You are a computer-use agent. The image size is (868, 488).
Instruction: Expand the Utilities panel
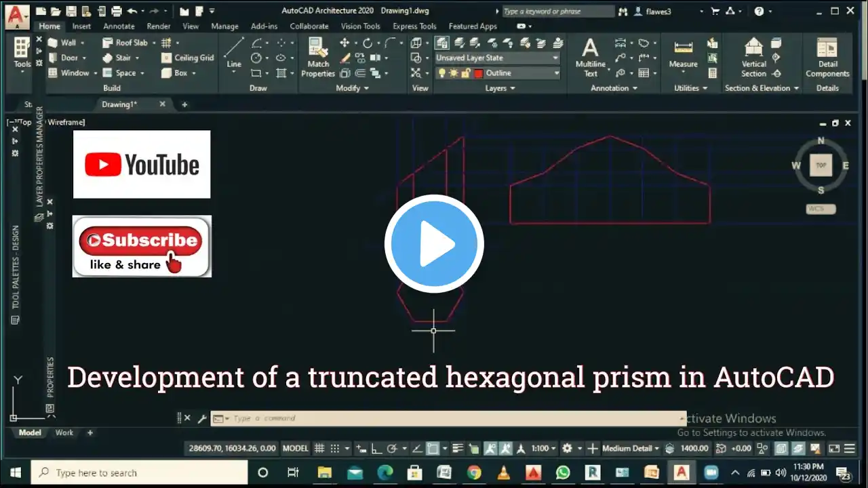click(691, 88)
